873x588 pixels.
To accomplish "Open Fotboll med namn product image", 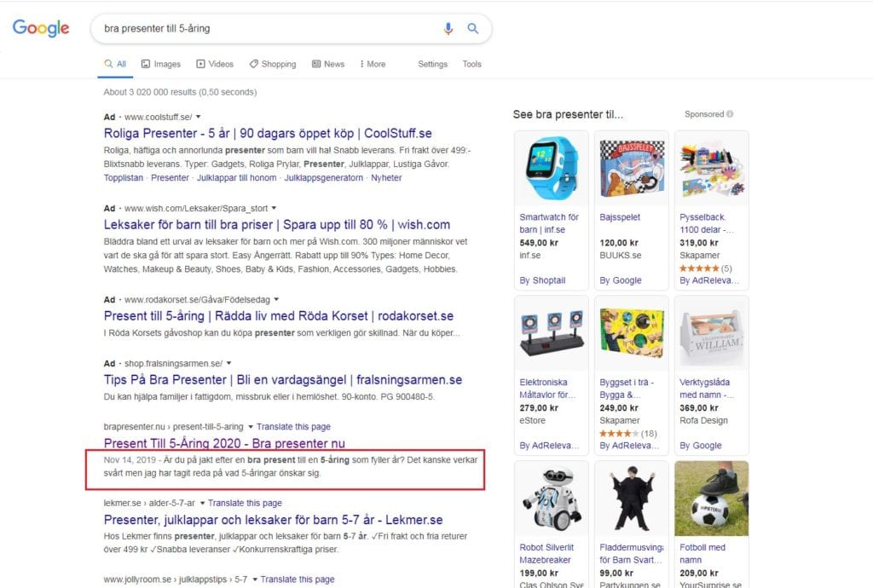I will pyautogui.click(x=712, y=499).
